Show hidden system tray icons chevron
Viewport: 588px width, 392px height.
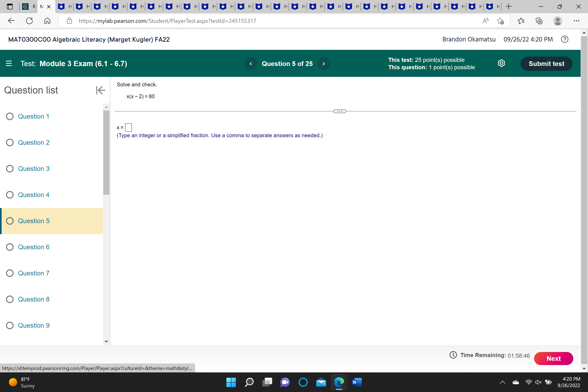[x=502, y=382]
